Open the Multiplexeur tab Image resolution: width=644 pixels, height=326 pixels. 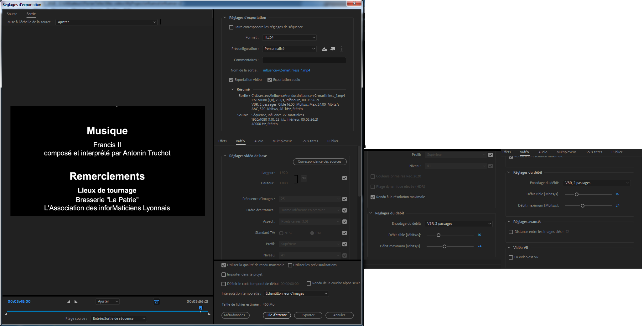[282, 141]
